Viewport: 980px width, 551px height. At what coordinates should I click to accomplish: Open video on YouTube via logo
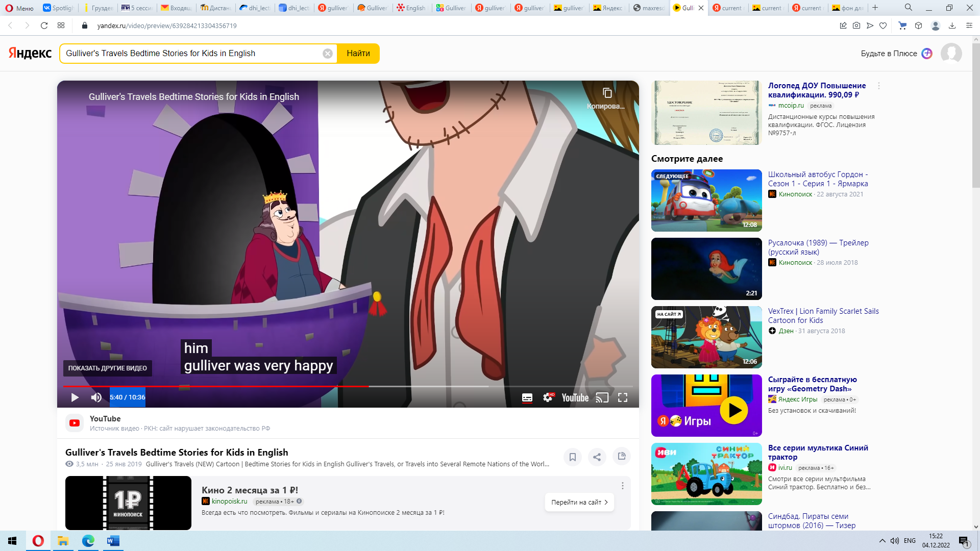[x=575, y=397]
